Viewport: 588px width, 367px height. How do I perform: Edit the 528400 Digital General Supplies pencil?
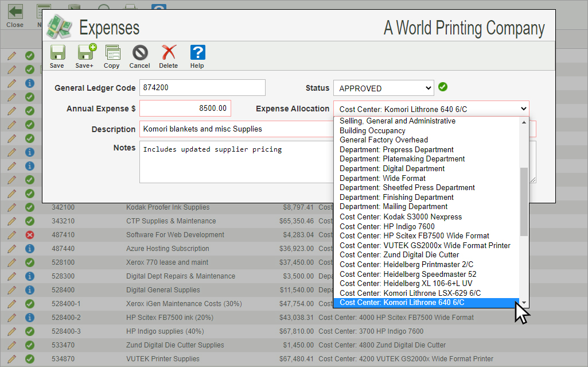pos(11,290)
